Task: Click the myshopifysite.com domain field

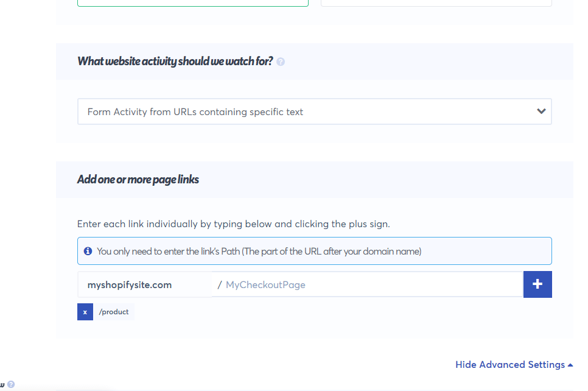Action: [145, 285]
